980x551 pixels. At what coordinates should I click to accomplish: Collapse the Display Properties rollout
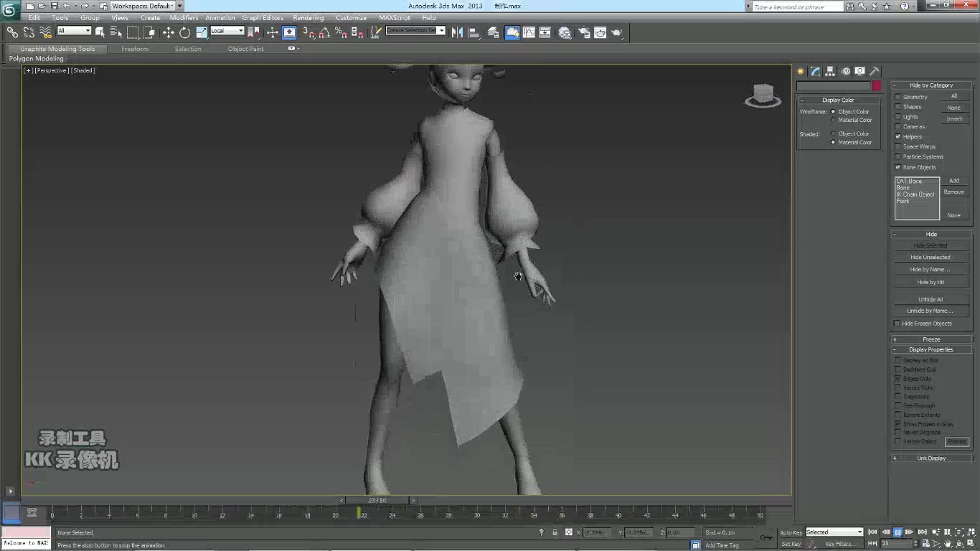click(x=931, y=349)
